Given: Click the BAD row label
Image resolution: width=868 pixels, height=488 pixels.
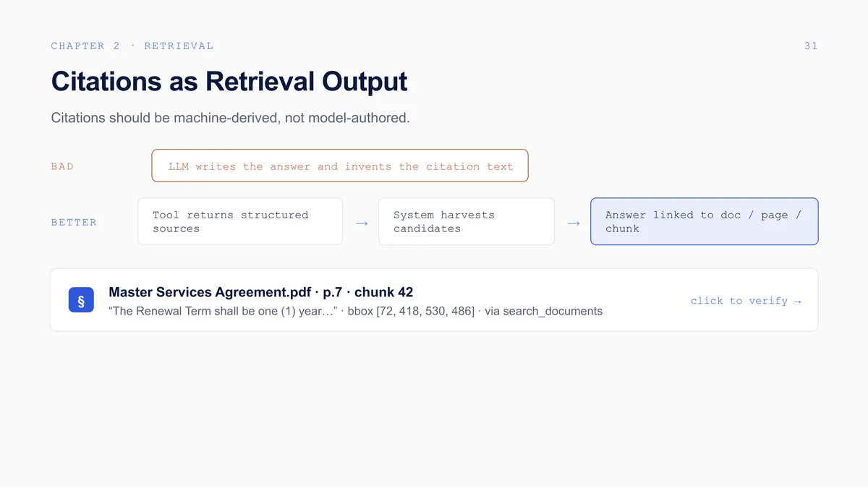Looking at the screenshot, I should coord(62,166).
